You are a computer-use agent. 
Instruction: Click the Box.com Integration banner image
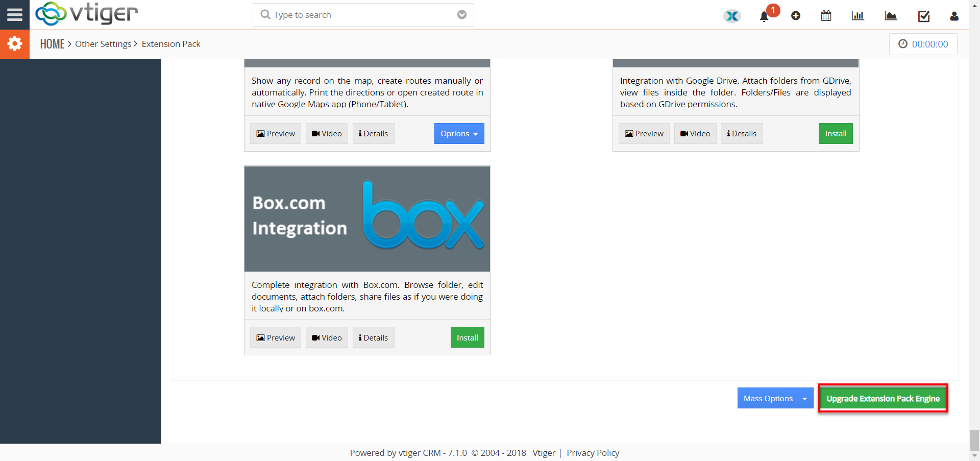coord(367,219)
